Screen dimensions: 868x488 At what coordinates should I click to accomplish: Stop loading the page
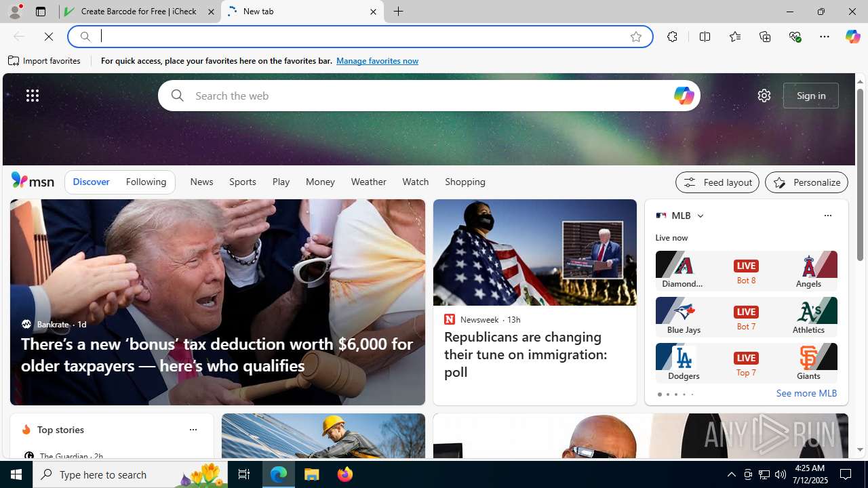coord(49,37)
